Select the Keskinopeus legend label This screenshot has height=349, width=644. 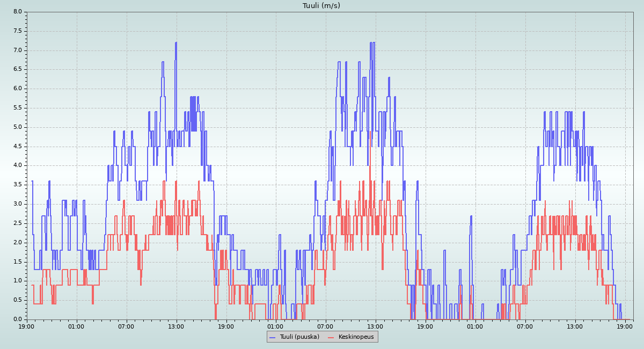356,337
